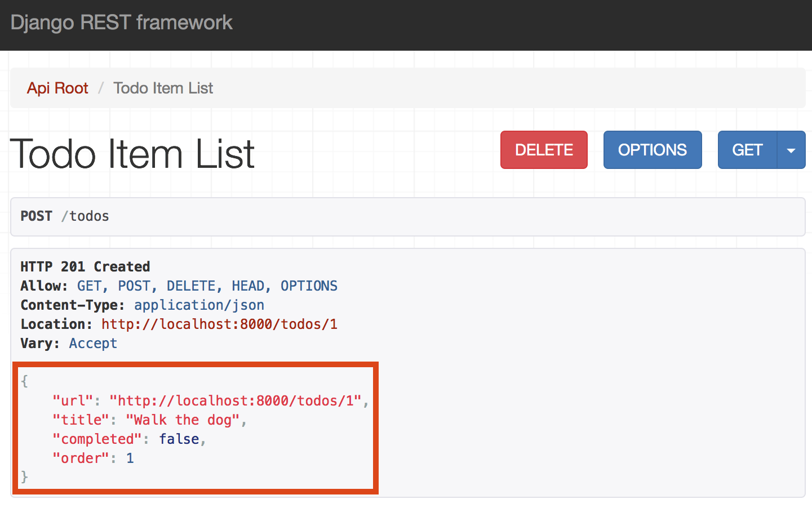Click the Location header URL
Screen dimensions: 812x508
pos(219,324)
